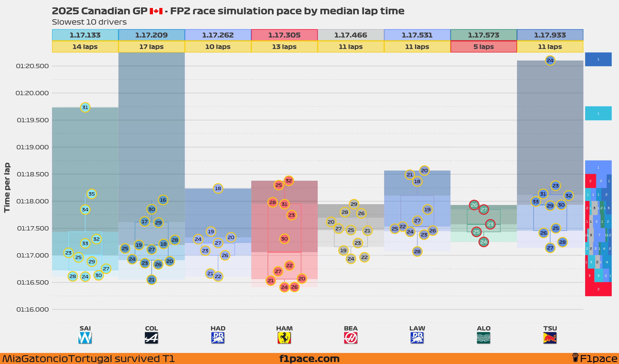Click the Haas logo under BEA

click(x=351, y=338)
